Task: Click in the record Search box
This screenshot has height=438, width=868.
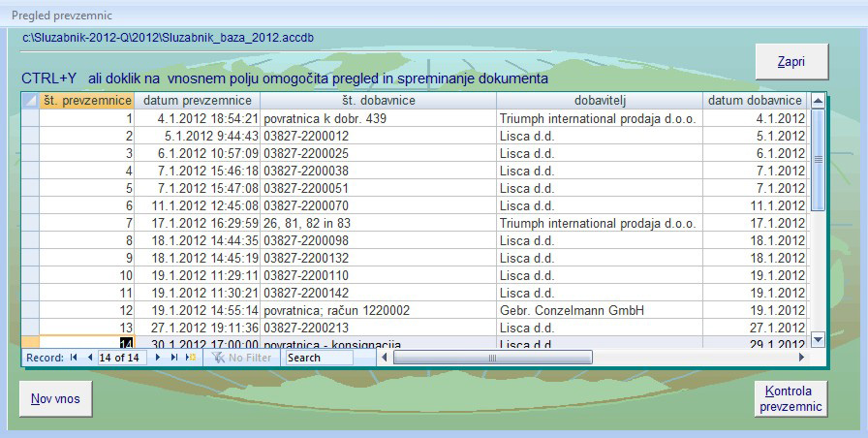Action: coord(329,358)
